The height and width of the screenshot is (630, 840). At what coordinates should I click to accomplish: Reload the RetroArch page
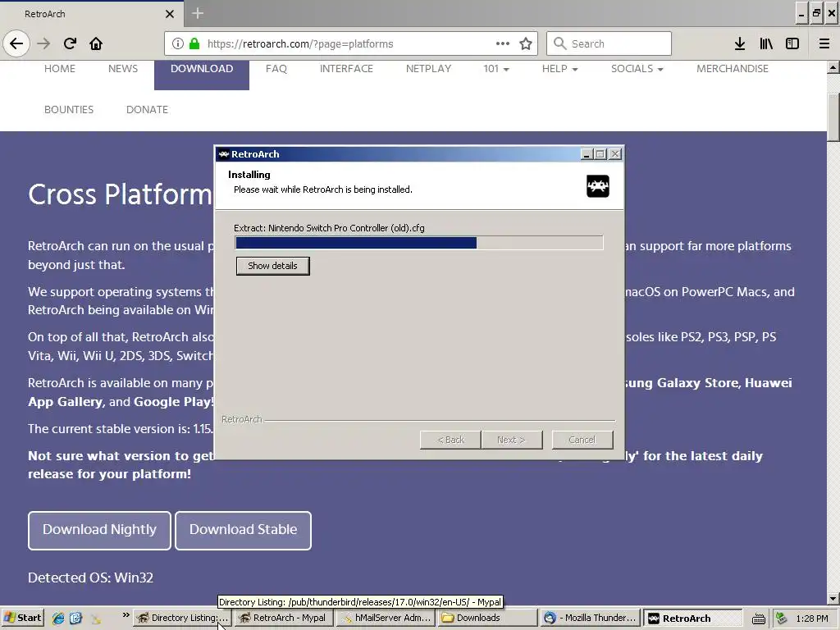point(70,43)
